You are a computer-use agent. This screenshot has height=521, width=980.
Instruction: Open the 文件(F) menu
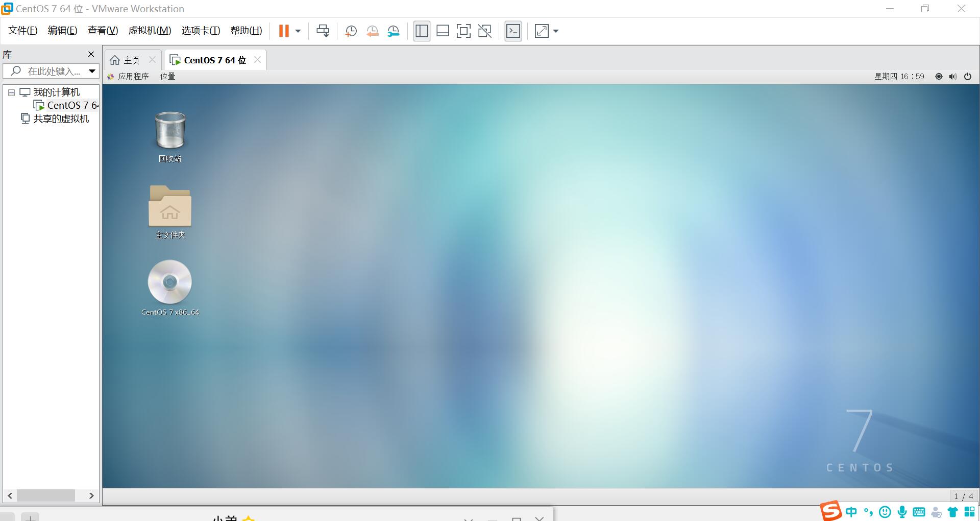point(23,31)
